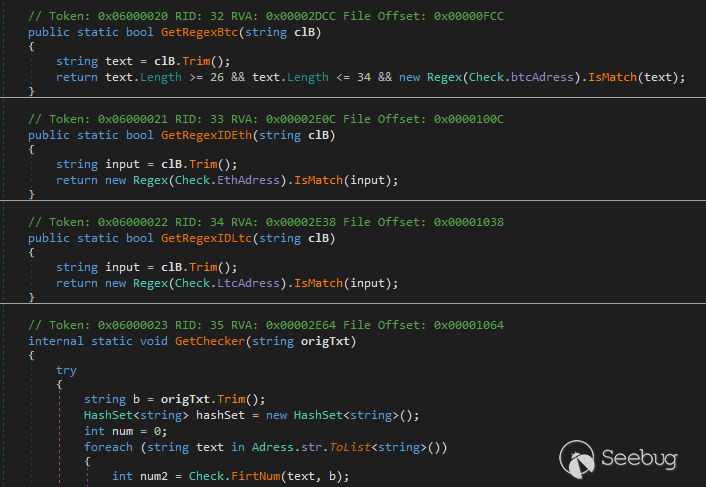This screenshot has height=487, width=706.
Task: Select the number 34 literal
Action: [x=364, y=77]
